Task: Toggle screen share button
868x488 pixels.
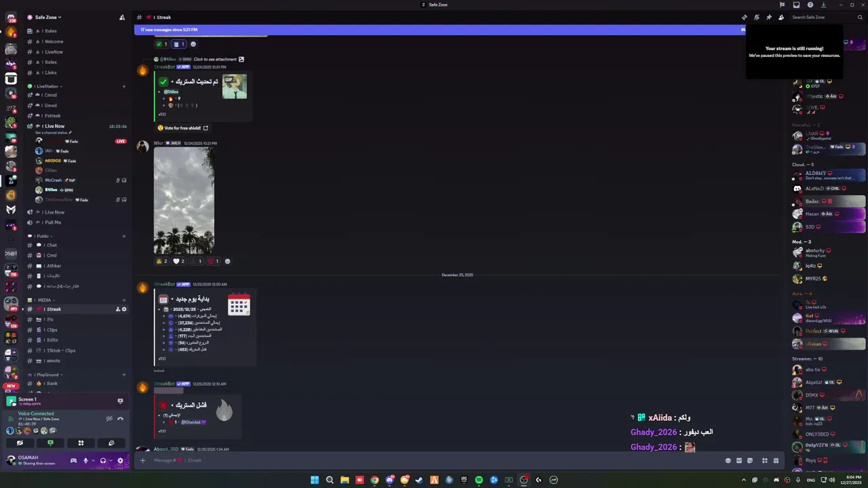Action: 50,443
